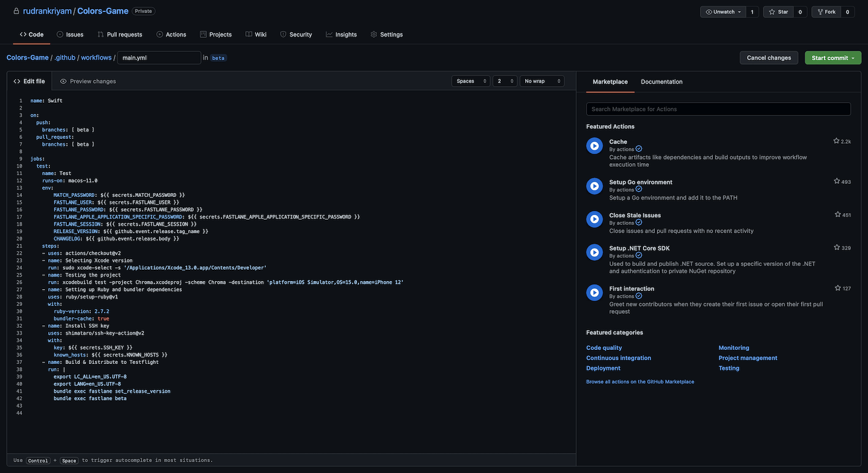Click the Settings gear icon
The image size is (868, 473).
pos(374,34)
